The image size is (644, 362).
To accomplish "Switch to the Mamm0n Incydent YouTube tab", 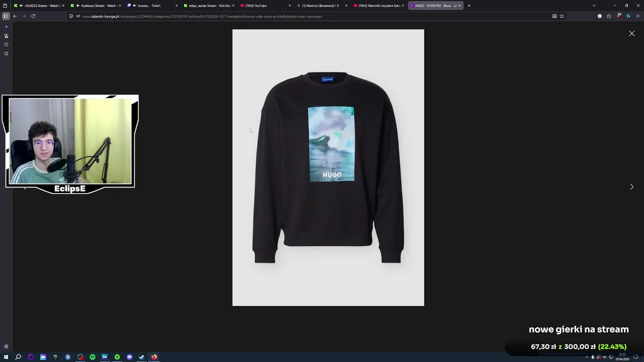I will pos(379,6).
